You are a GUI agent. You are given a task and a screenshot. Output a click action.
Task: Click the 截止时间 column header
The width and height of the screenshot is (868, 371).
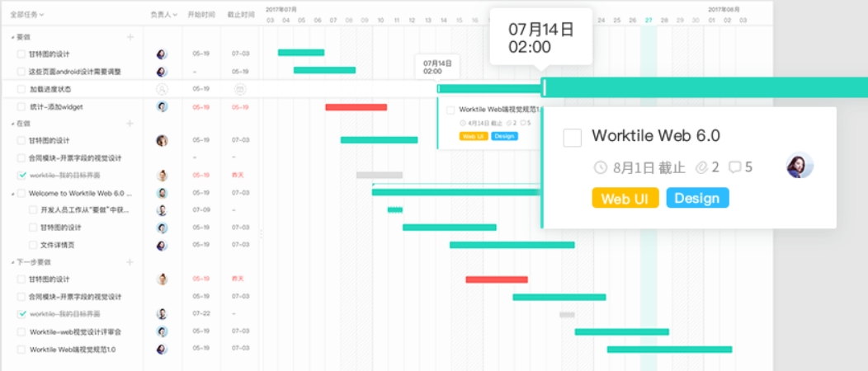click(241, 14)
